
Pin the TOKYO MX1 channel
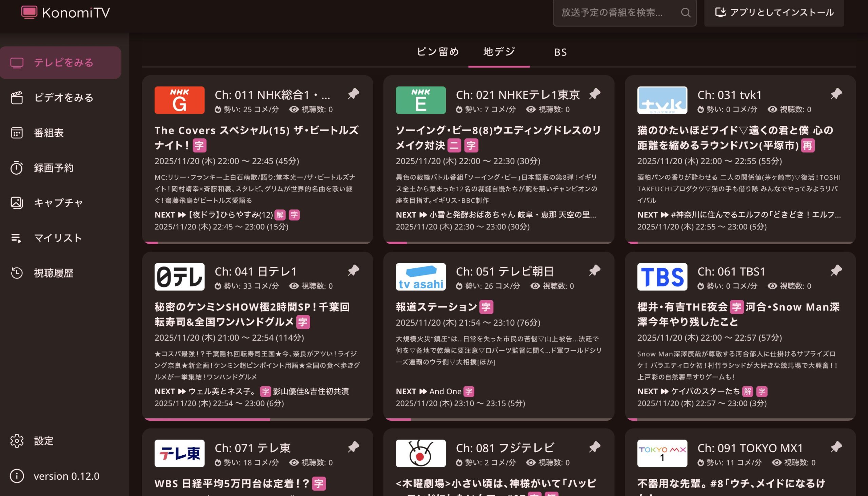point(836,447)
